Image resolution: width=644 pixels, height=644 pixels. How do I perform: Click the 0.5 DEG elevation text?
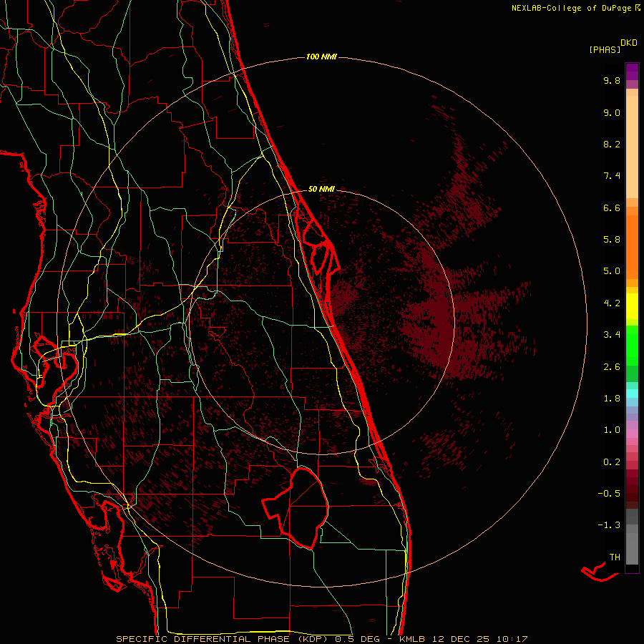point(357,639)
